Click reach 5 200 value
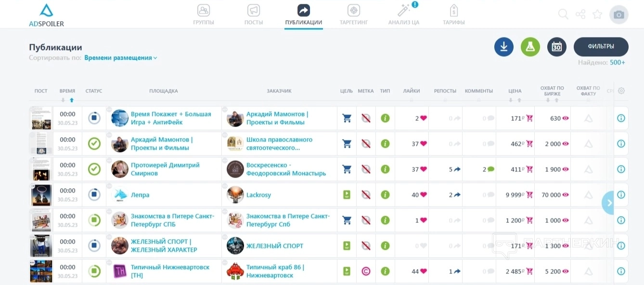Viewport: 644px width, 285px height. coord(553,272)
